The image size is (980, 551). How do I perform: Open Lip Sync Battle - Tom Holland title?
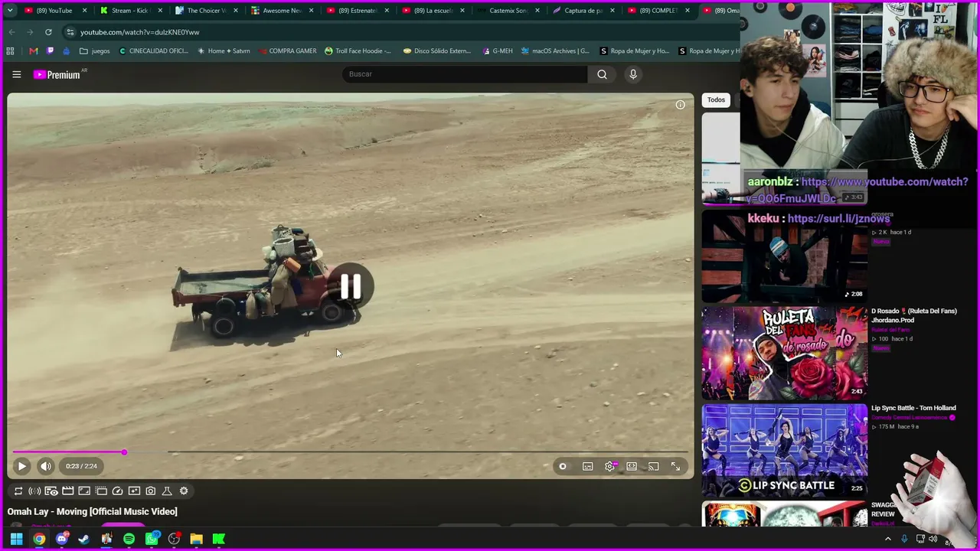(913, 409)
